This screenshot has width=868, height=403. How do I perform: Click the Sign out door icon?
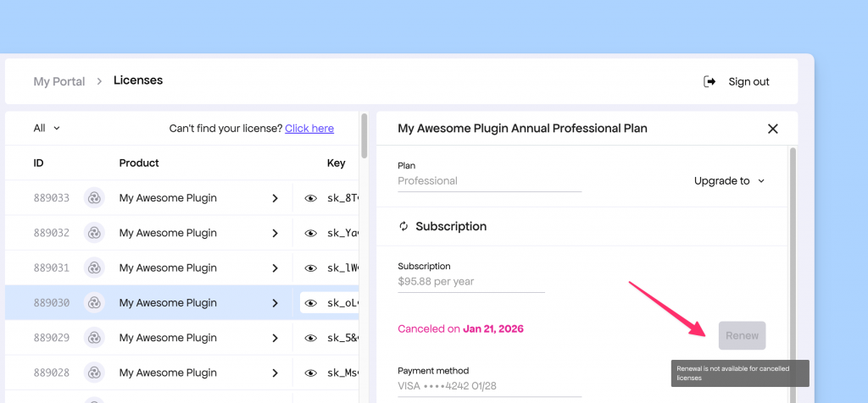coord(709,81)
